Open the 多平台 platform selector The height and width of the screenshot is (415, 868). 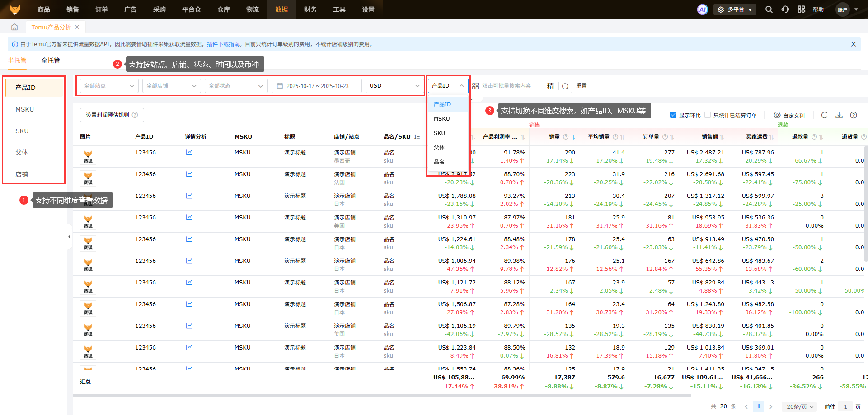pos(735,9)
